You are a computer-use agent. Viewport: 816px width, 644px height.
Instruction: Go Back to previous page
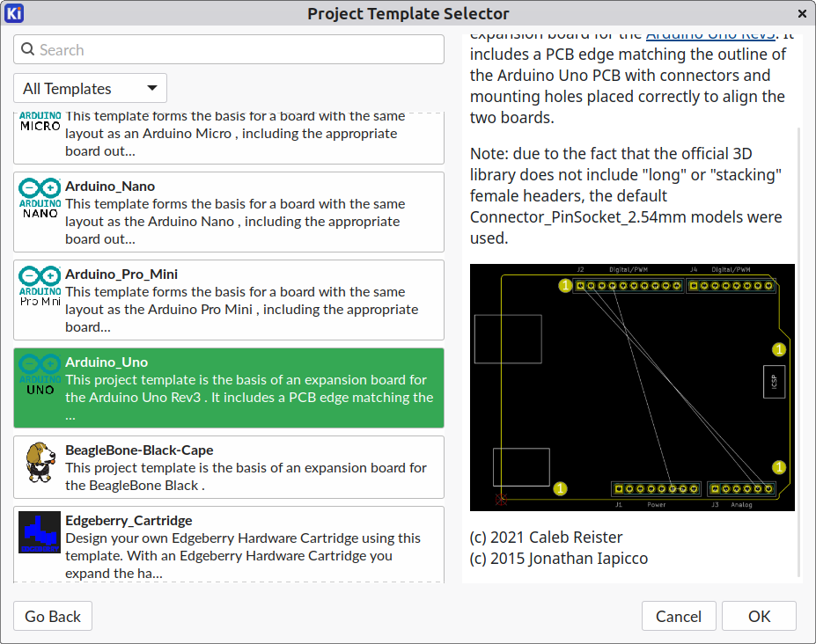[x=53, y=616]
